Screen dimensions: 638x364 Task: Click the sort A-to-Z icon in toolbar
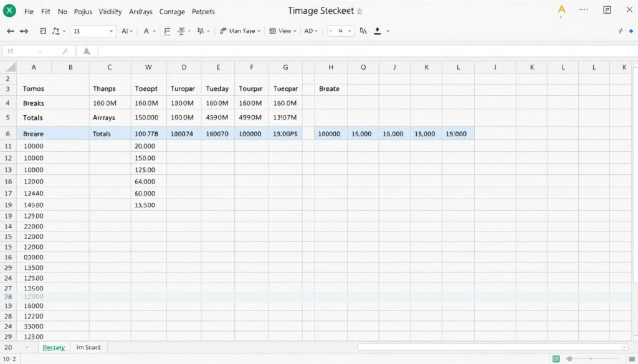coord(363,31)
